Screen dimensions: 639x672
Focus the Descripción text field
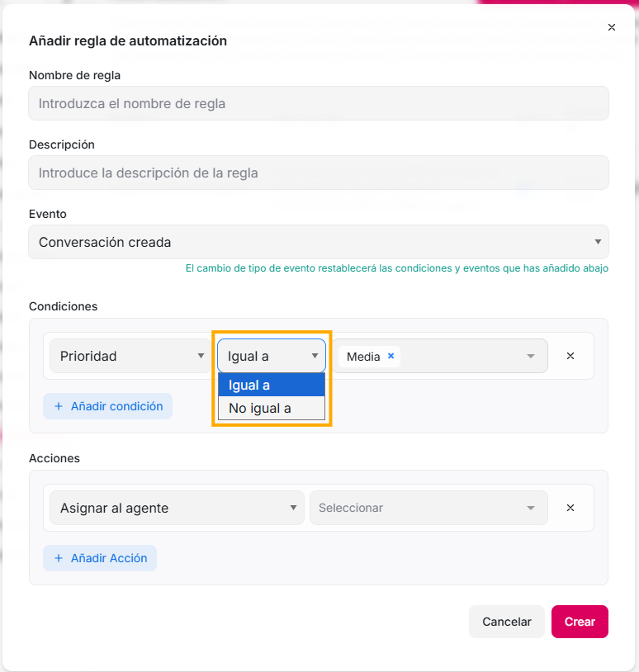tap(319, 173)
